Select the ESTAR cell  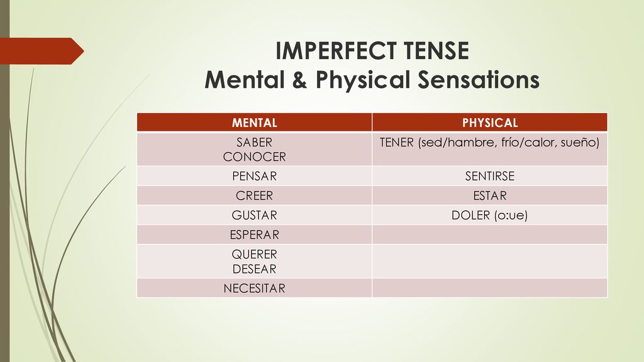(x=489, y=195)
